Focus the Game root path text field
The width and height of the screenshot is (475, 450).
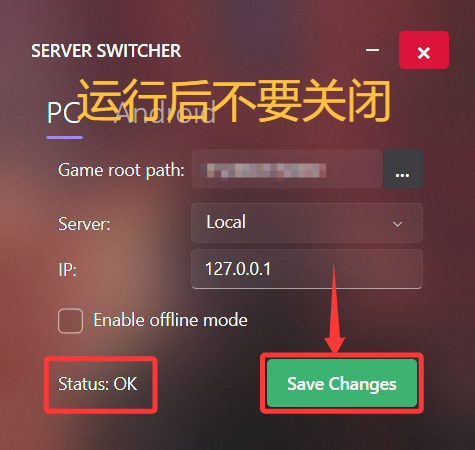[287, 169]
